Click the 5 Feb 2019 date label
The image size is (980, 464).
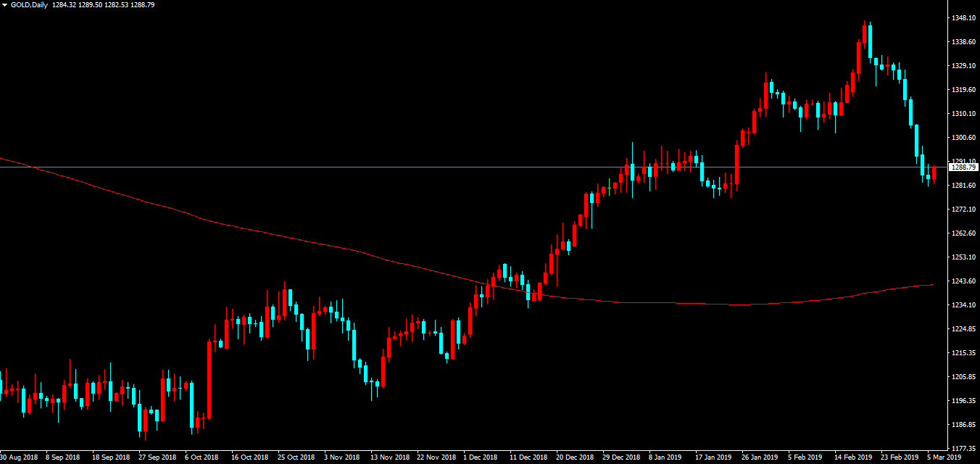(x=805, y=457)
